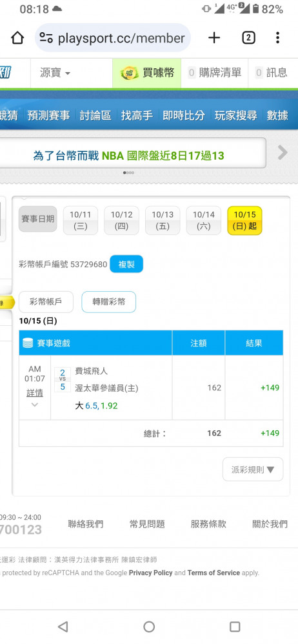Click the 轉贈彩幣 button
This screenshot has height=644, width=298.
click(108, 302)
